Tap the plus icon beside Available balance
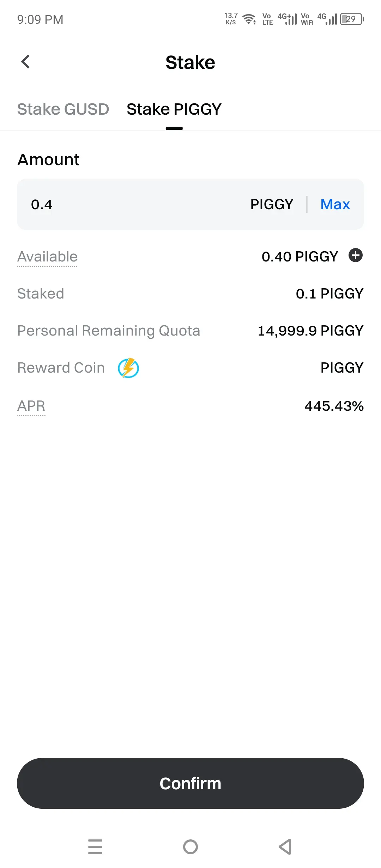 pos(356,255)
